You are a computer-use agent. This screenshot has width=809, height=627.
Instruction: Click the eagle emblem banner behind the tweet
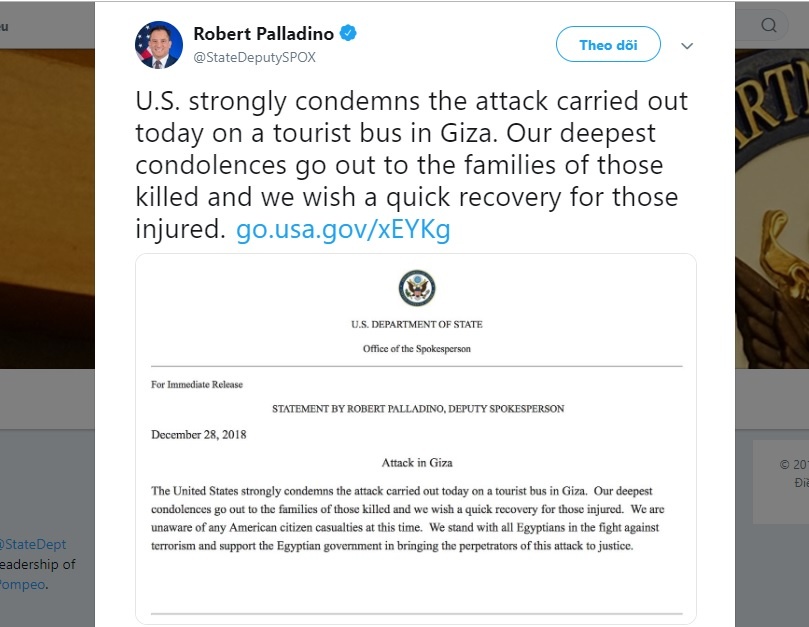(x=772, y=200)
